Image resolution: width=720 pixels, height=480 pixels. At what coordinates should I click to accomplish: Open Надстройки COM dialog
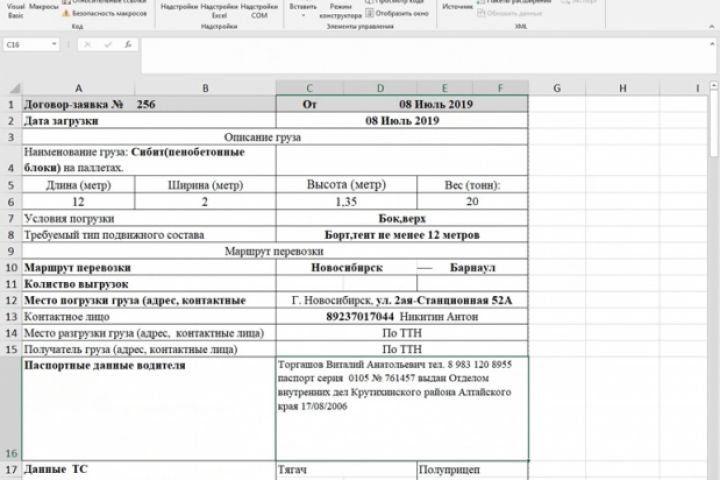coord(259,10)
